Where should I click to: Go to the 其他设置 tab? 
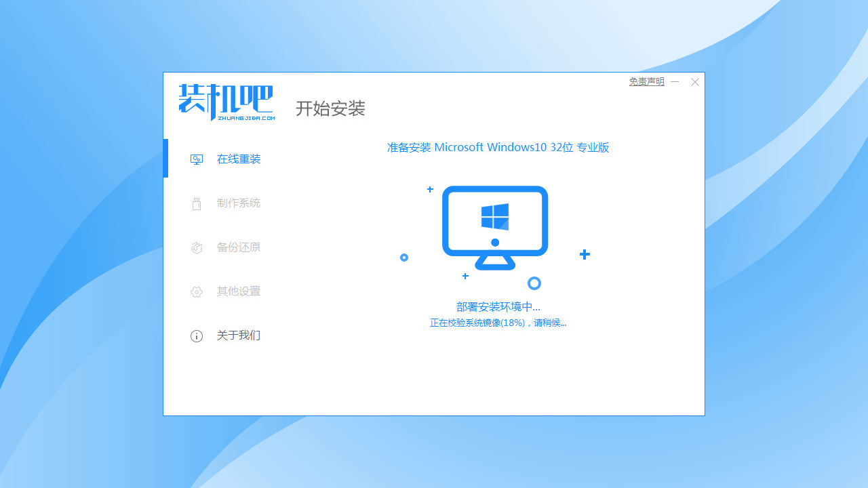click(x=237, y=291)
